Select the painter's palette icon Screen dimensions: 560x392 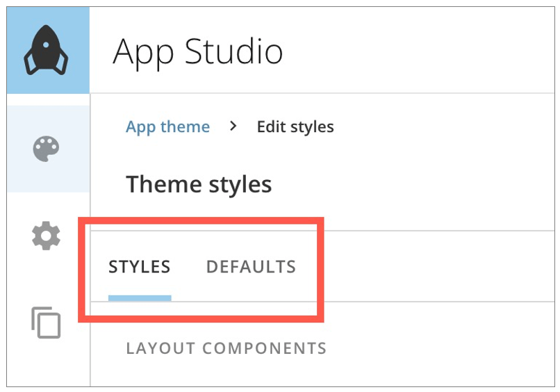46,149
